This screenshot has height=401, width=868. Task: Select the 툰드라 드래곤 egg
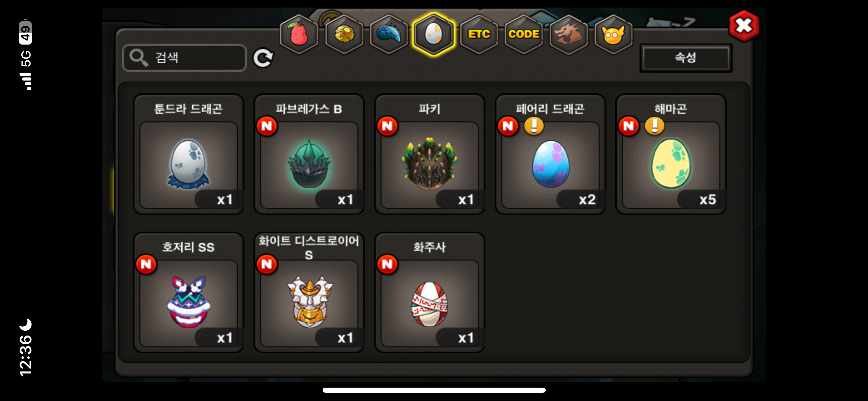coord(189,154)
